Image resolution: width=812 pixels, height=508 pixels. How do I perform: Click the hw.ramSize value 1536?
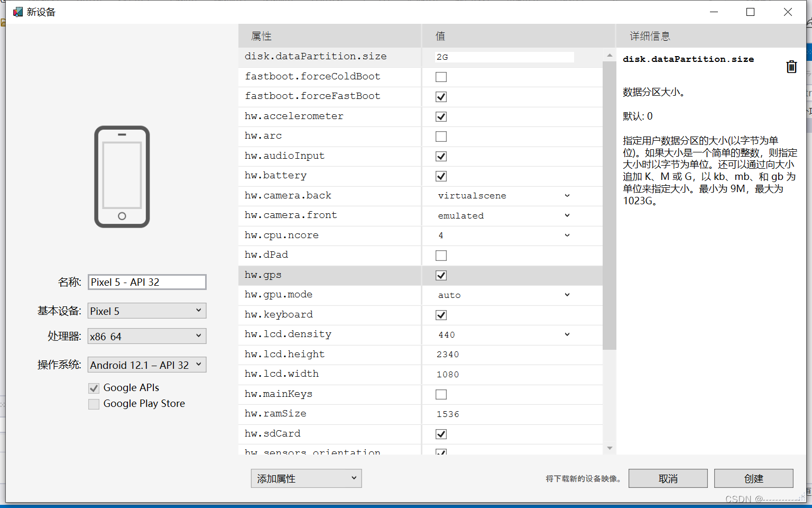coord(448,414)
